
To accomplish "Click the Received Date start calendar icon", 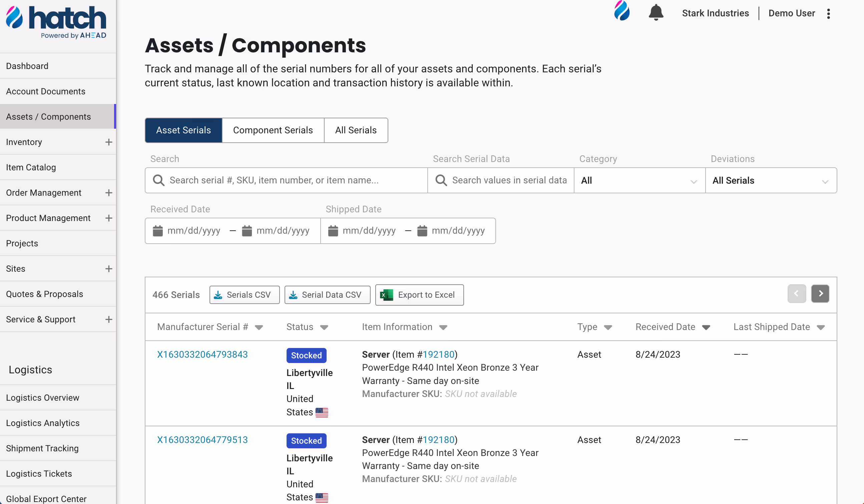I will 158,231.
